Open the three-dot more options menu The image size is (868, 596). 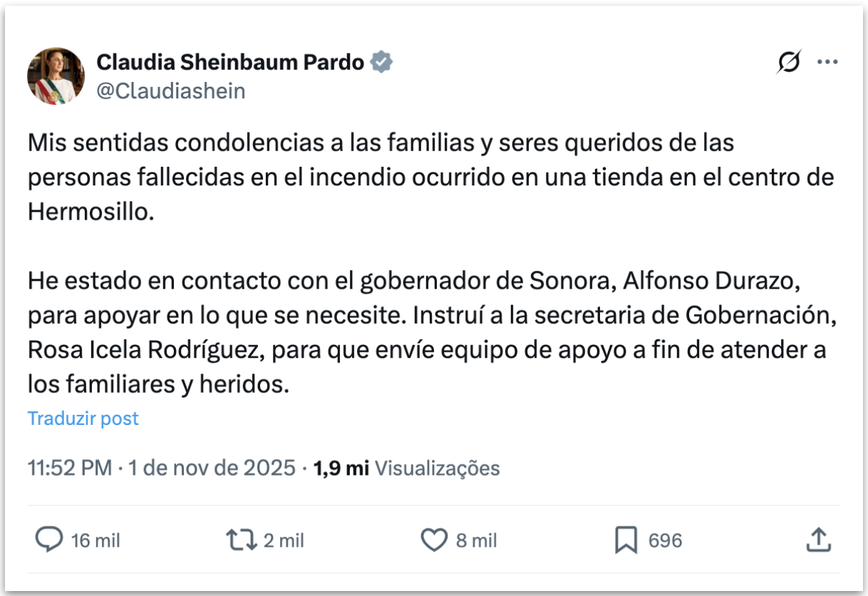pyautogui.click(x=827, y=63)
